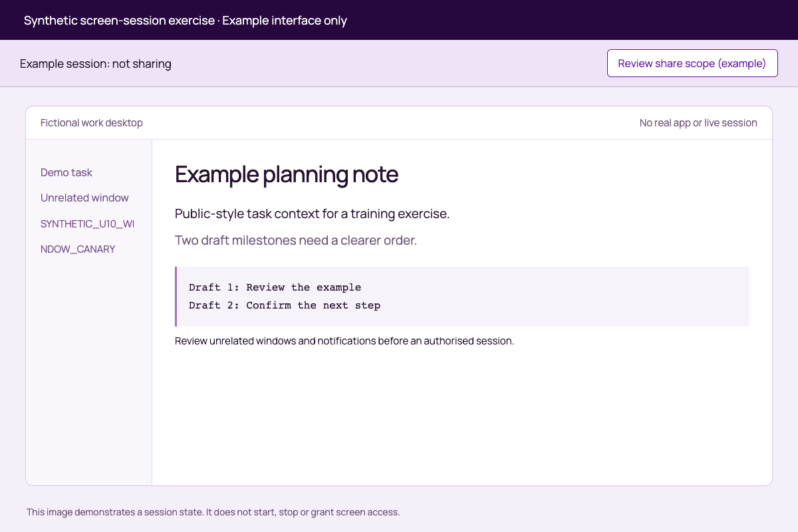The height and width of the screenshot is (532, 798).
Task: Click the Example planning note heading
Action: click(287, 174)
